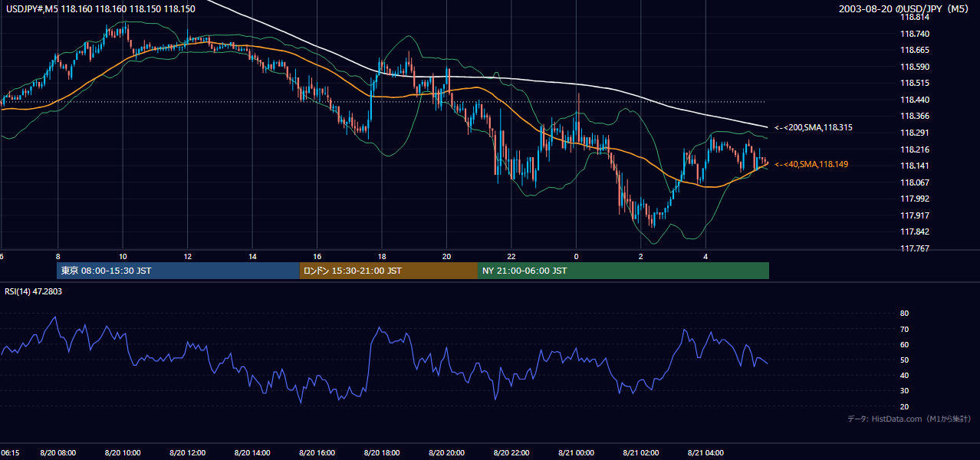This screenshot has width=980, height=460.
Task: Click the 8/20 12:00 time label
Action: click(188, 453)
